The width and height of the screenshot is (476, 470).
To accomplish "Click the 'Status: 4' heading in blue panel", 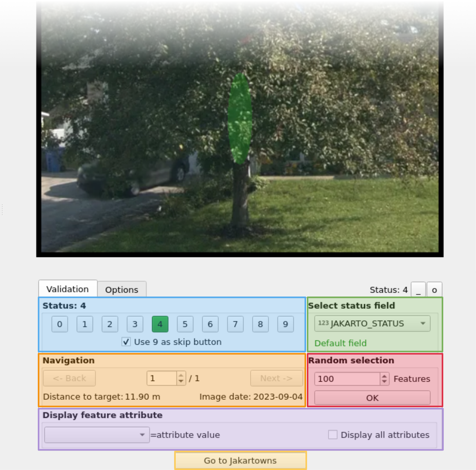I will tap(64, 306).
